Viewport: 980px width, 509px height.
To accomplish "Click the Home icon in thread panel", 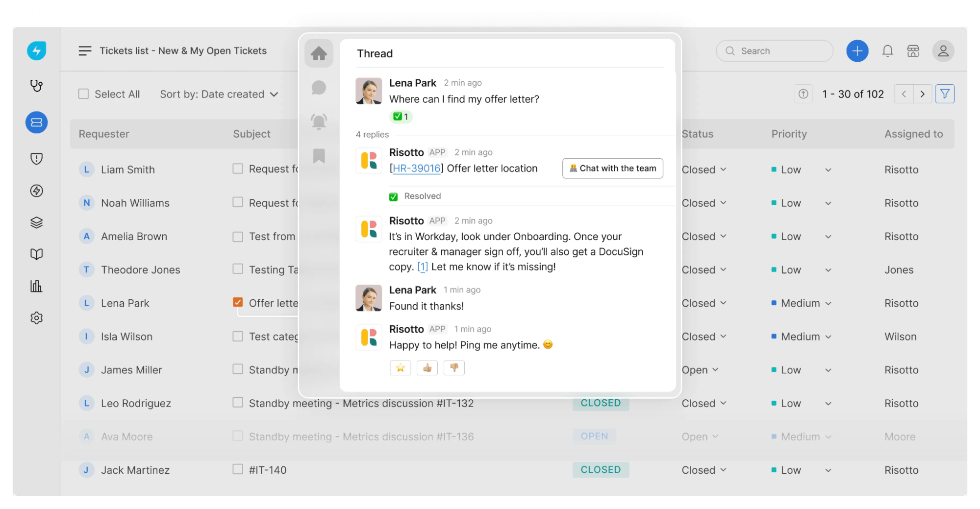I will pyautogui.click(x=319, y=53).
